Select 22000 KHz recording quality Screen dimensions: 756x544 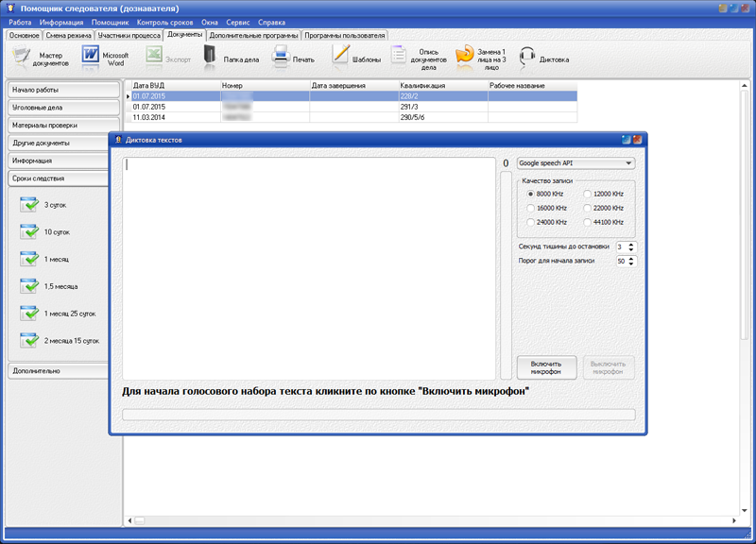click(587, 208)
